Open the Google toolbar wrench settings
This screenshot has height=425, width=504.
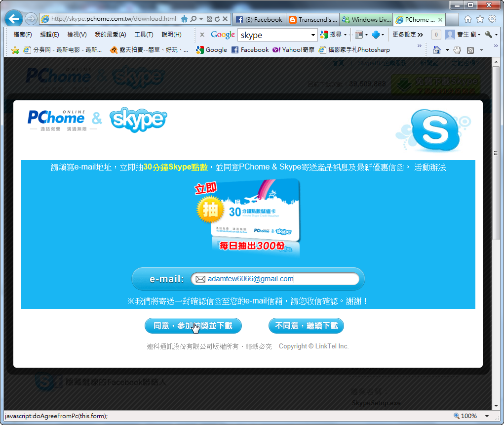pos(489,35)
